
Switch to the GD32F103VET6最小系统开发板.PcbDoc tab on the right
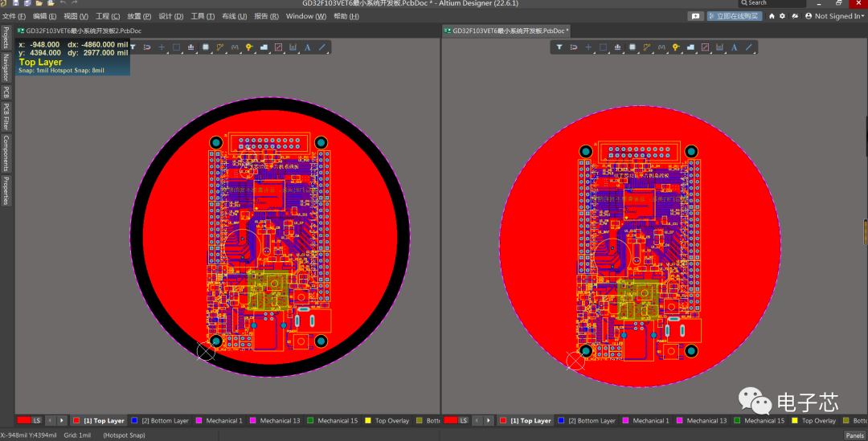[506, 31]
